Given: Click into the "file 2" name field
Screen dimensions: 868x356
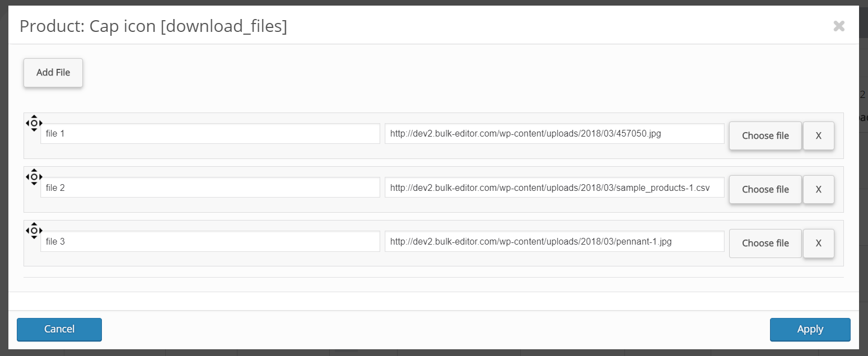Looking at the screenshot, I should pos(210,188).
